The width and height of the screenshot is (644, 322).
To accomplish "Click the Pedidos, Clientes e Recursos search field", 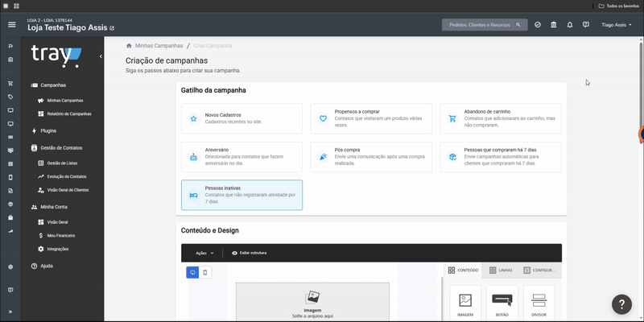I will click(x=485, y=25).
